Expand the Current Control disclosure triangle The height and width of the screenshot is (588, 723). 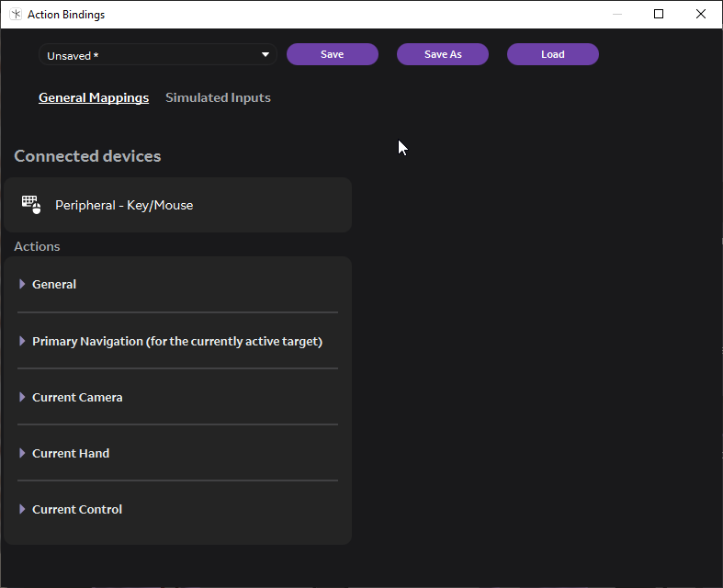pyautogui.click(x=22, y=509)
